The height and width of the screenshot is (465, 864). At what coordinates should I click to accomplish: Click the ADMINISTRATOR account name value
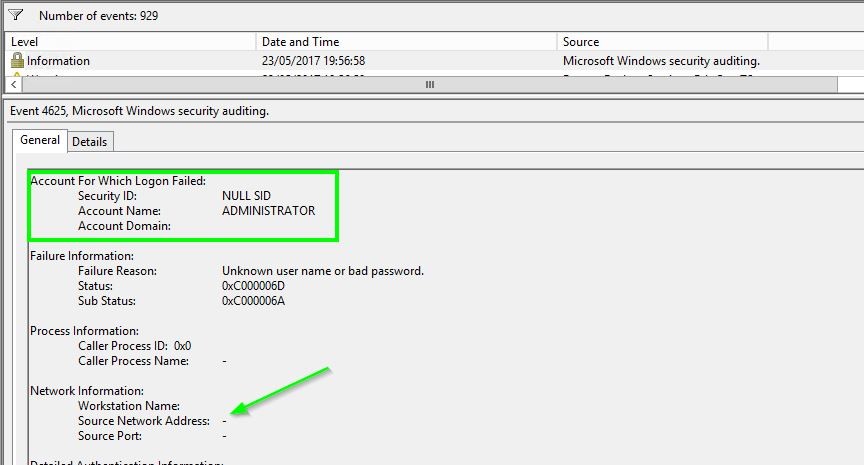(268, 211)
